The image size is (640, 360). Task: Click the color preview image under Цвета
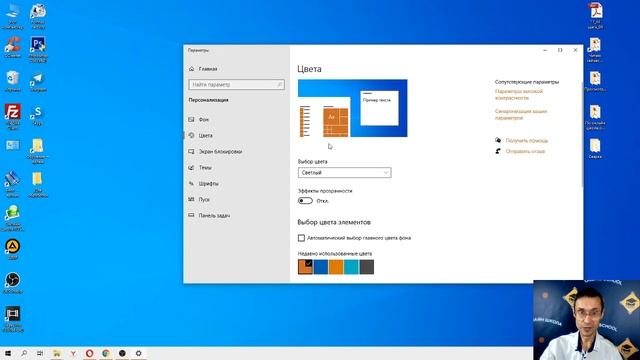pyautogui.click(x=353, y=108)
